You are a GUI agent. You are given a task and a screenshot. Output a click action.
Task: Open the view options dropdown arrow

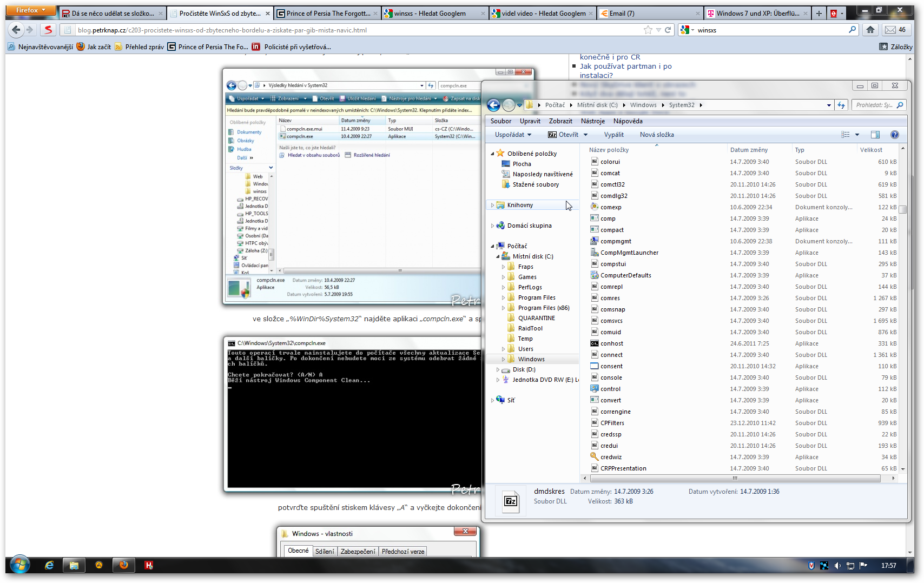coord(857,135)
